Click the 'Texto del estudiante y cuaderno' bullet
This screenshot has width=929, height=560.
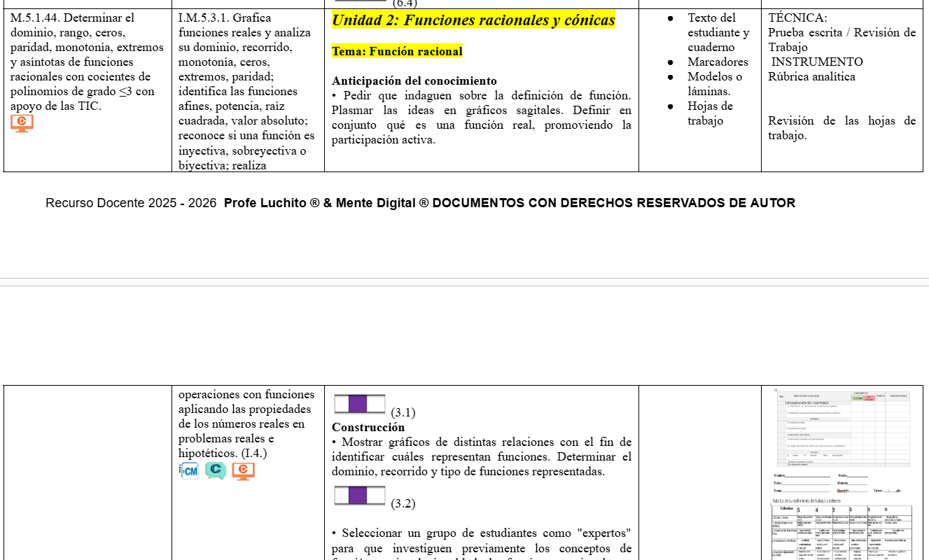click(x=718, y=33)
